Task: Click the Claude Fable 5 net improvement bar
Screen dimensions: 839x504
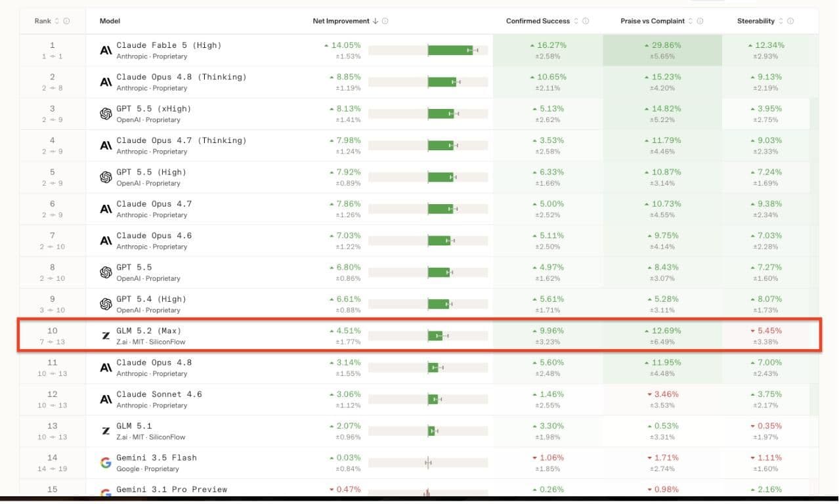Action: 428,51
